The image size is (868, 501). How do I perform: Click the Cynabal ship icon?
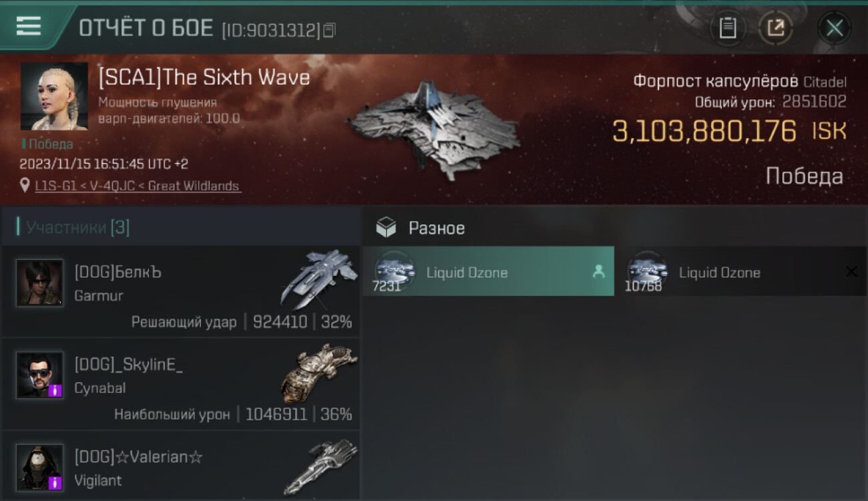pos(319,373)
